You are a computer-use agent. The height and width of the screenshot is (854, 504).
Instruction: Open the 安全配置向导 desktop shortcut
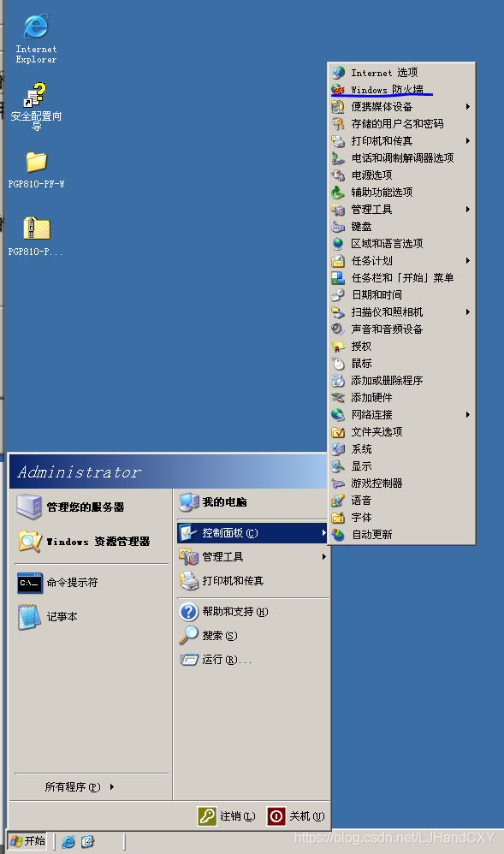[x=36, y=95]
